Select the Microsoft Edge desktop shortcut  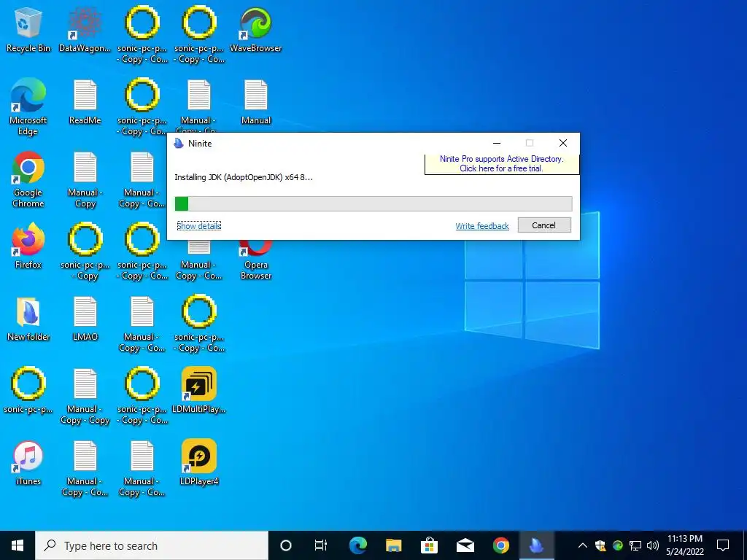pyautogui.click(x=28, y=108)
